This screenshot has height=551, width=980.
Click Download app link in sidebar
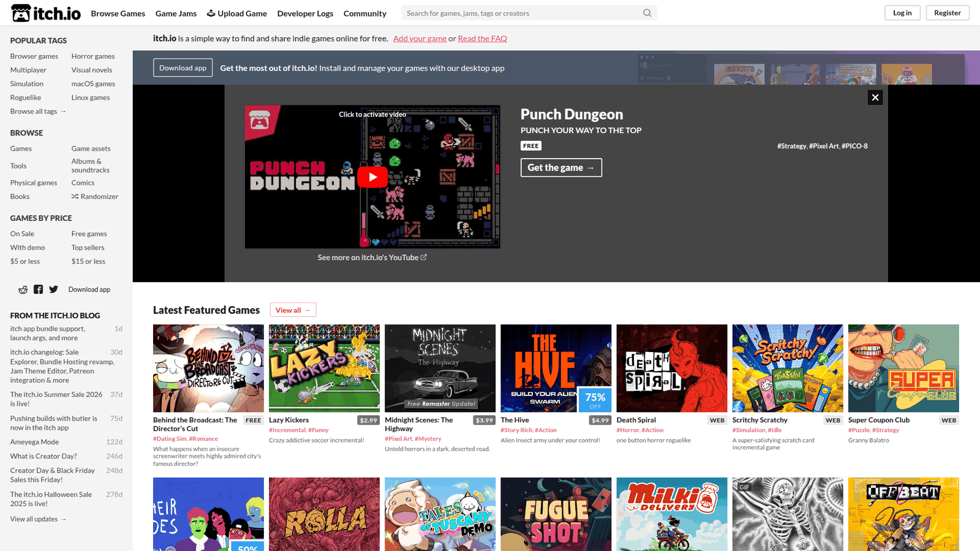pyautogui.click(x=89, y=290)
